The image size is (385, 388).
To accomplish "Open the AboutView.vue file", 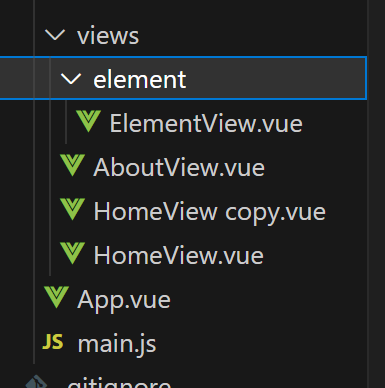I will point(179,168).
